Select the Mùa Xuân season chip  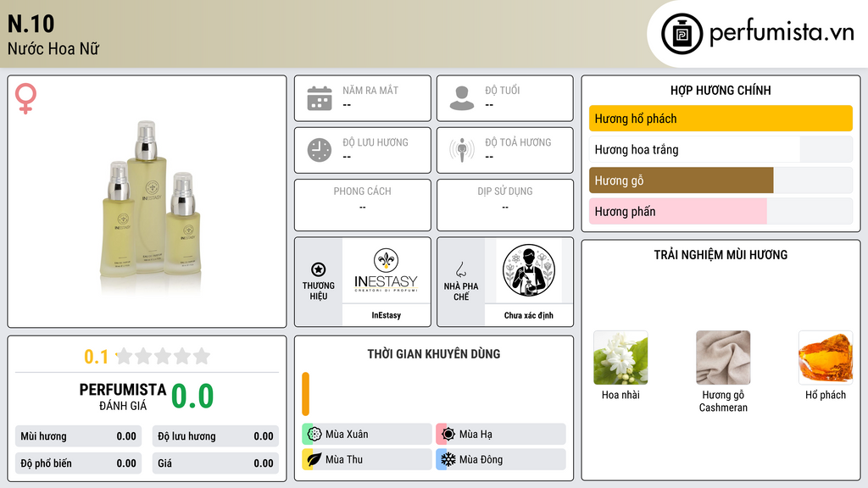367,435
